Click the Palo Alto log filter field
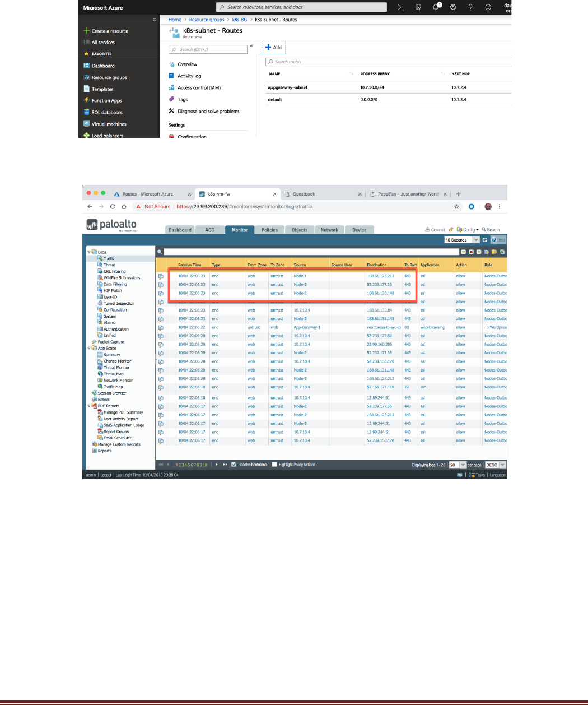 [311, 252]
